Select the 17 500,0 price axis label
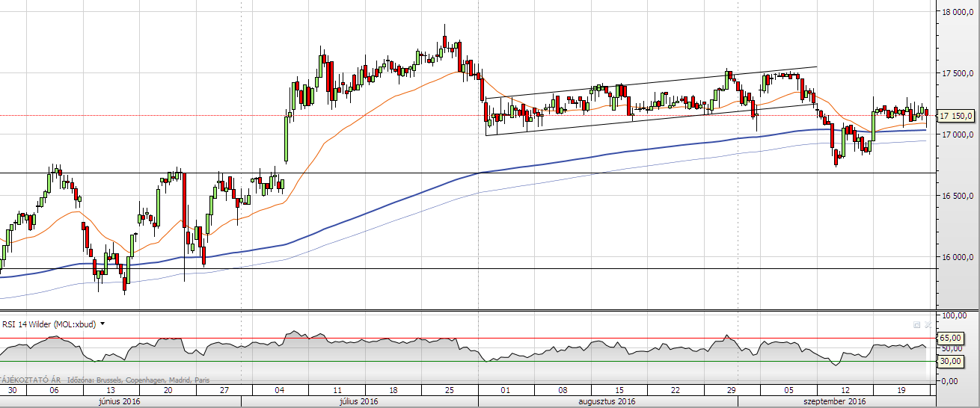This screenshot has height=408, width=980. (x=957, y=73)
